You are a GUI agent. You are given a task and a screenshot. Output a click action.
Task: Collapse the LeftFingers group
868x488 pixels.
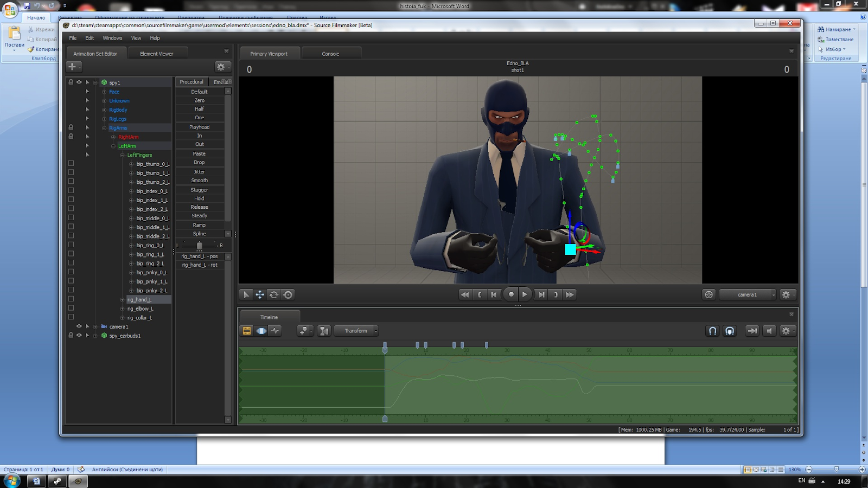click(123, 155)
